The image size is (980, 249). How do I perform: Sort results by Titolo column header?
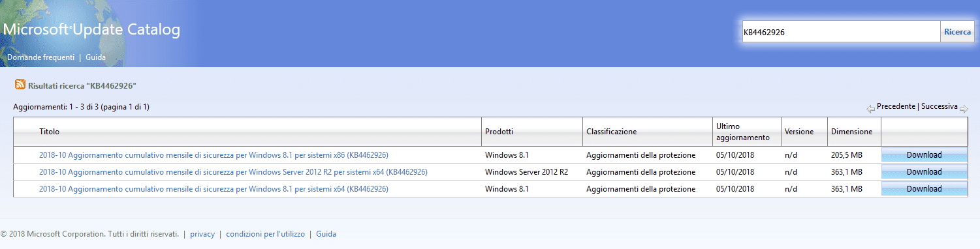tap(49, 132)
